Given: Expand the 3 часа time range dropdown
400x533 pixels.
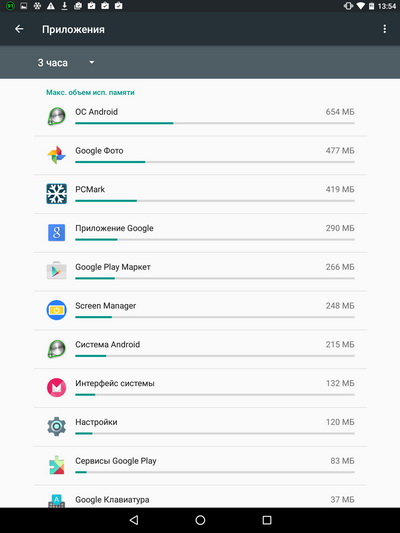Looking at the screenshot, I should (x=66, y=63).
